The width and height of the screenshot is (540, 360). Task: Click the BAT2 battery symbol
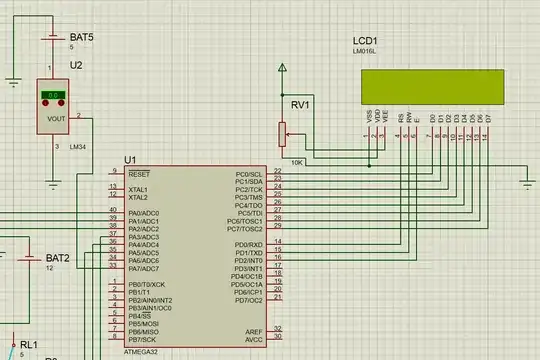29,258
